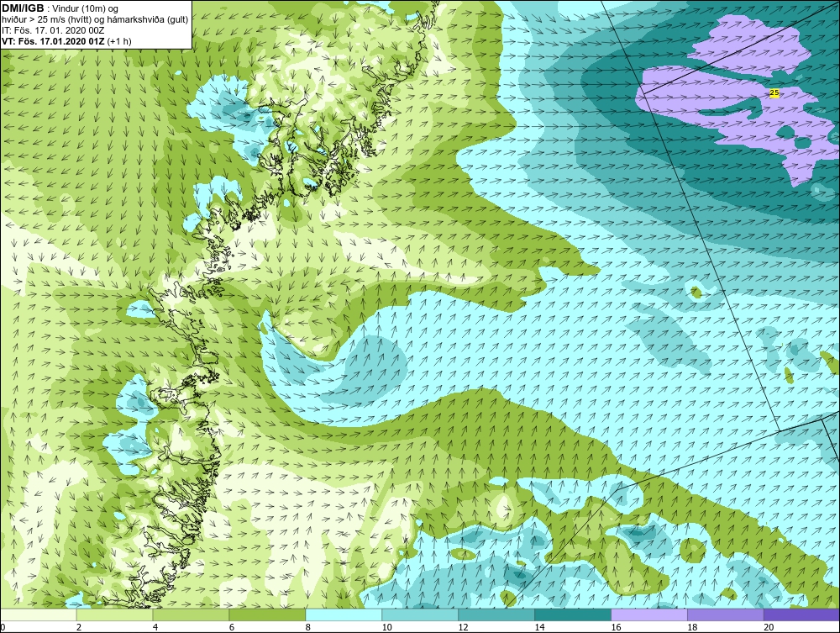This screenshot has width=840, height=633.
Task: Click the yellow 25 gust marker
Action: [774, 92]
